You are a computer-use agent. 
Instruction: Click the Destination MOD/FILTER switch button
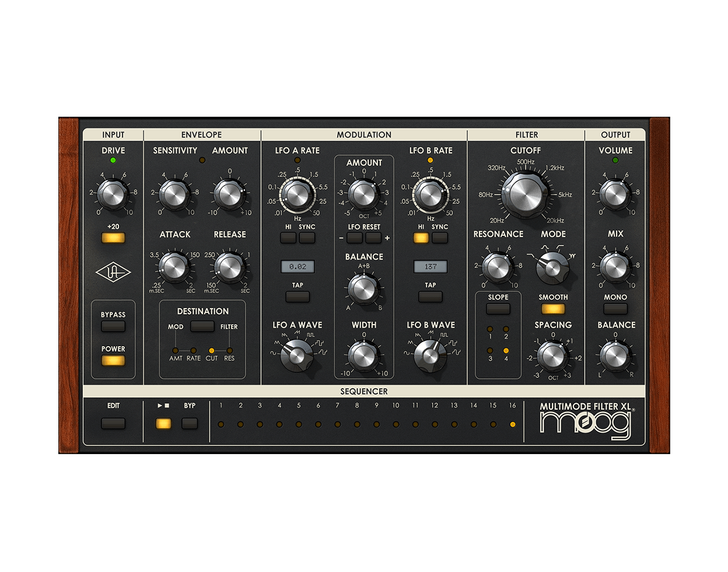point(202,326)
